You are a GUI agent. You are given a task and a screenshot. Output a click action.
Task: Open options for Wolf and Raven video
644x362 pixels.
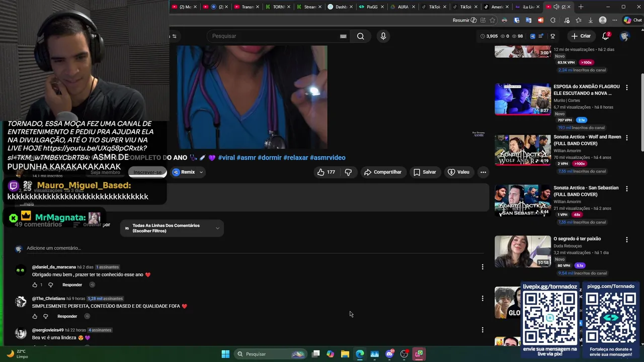[626, 138]
